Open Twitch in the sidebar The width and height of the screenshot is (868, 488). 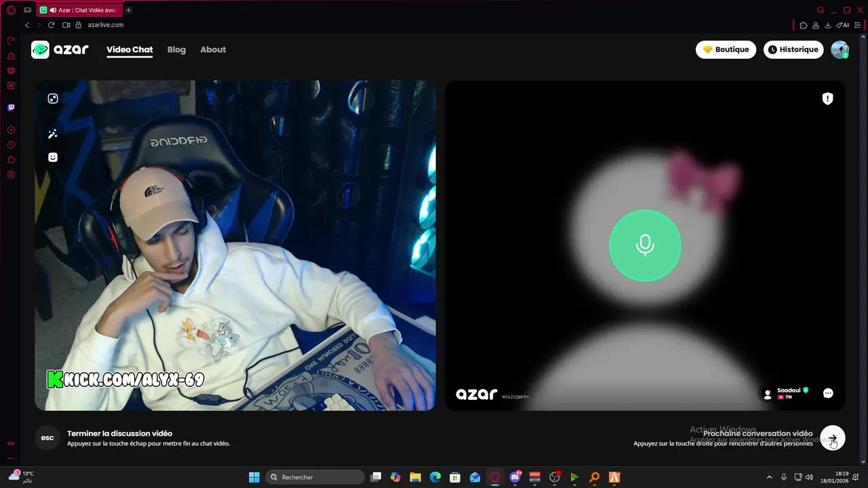click(x=11, y=108)
